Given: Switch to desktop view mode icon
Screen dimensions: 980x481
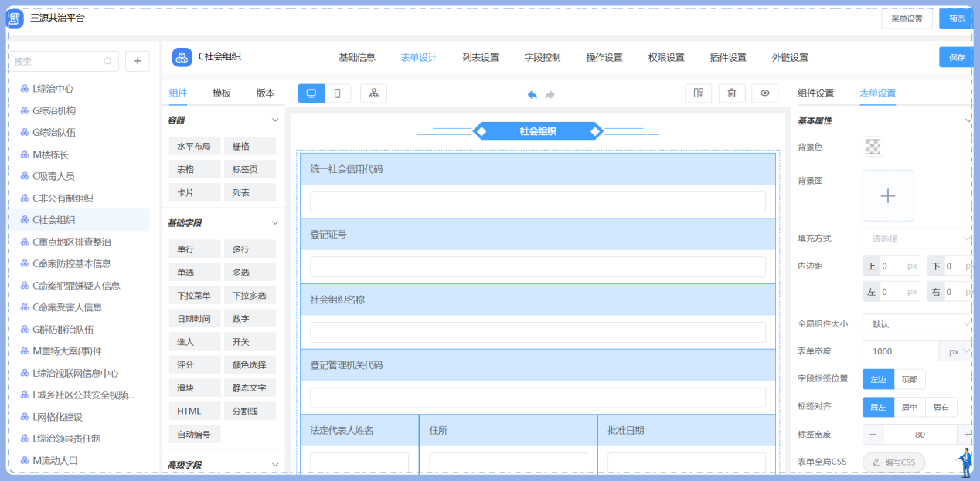Looking at the screenshot, I should tap(311, 93).
